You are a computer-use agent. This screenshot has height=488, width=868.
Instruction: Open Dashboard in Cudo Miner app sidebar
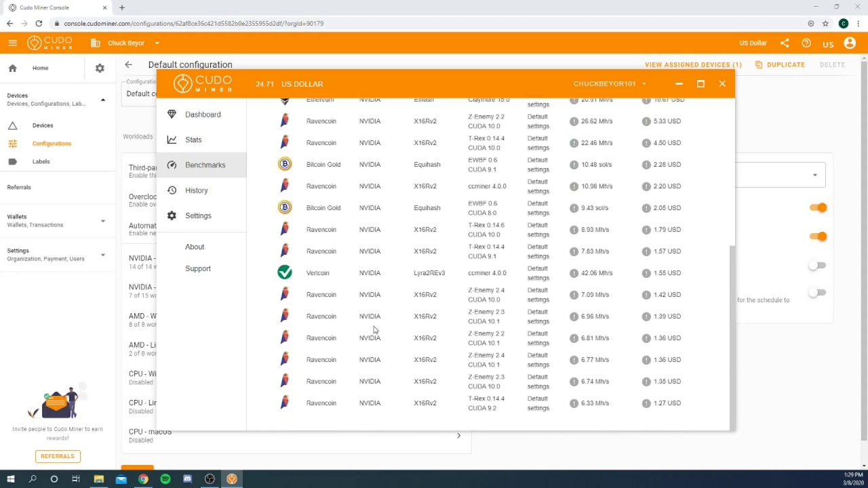(202, 115)
